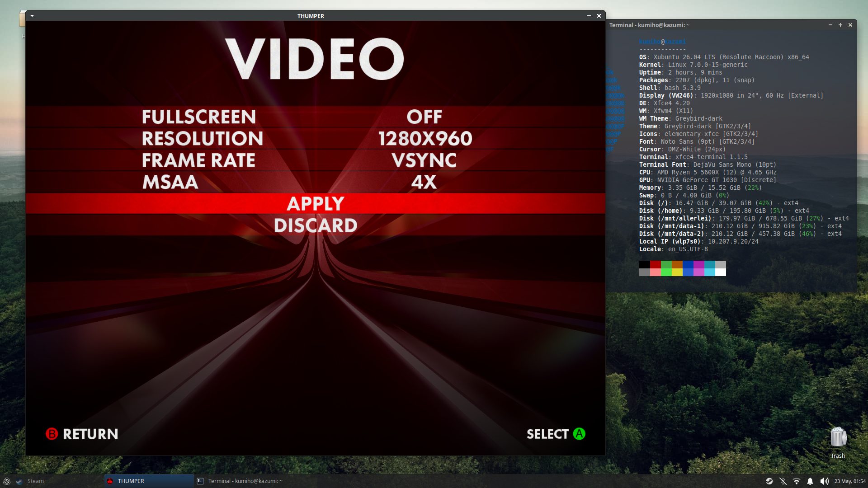Click the red color block in terminal
This screenshot has height=488, width=868.
pos(656,264)
